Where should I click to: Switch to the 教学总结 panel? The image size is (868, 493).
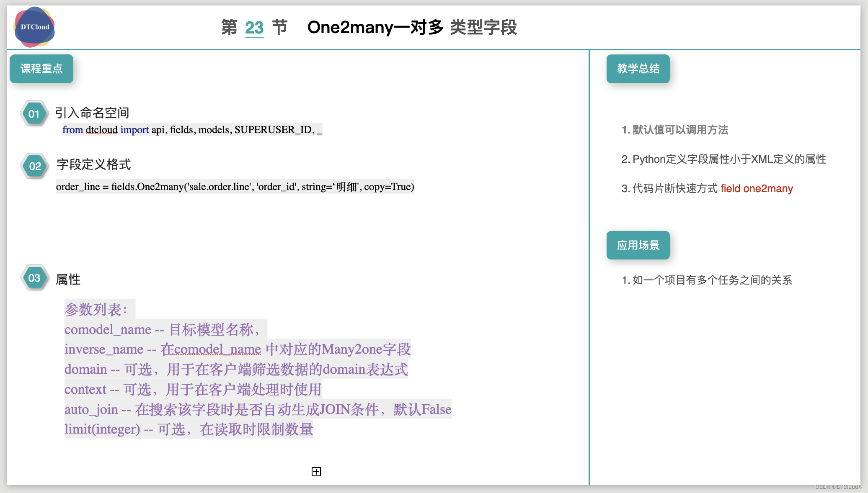click(638, 69)
